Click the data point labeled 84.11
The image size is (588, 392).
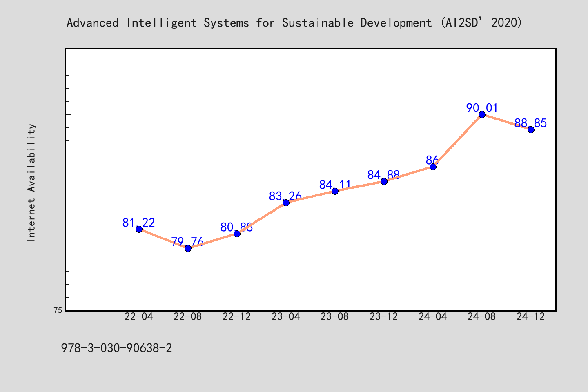(x=335, y=191)
